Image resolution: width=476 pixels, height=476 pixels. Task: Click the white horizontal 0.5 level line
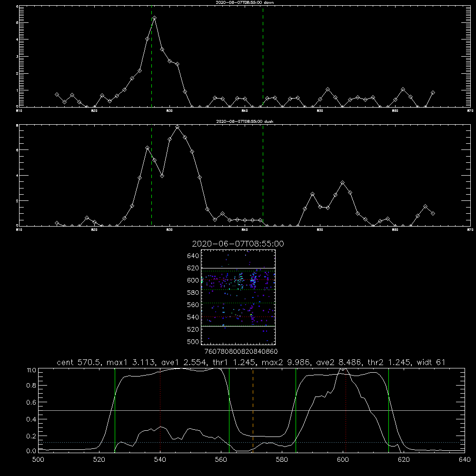coord(251,410)
